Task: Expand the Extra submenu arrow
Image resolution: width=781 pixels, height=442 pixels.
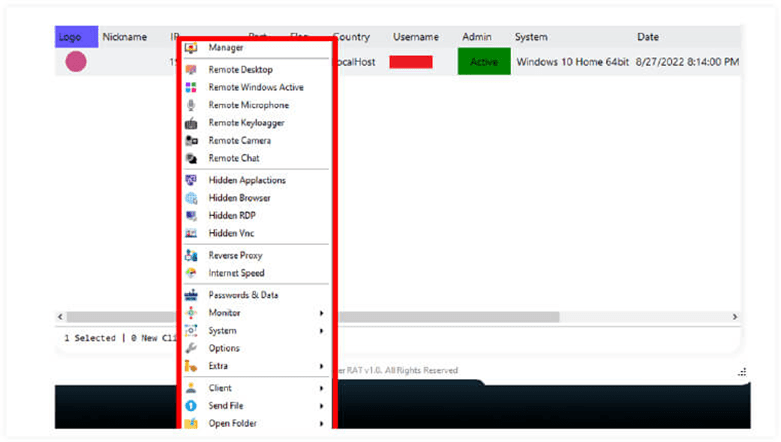Action: click(x=321, y=366)
